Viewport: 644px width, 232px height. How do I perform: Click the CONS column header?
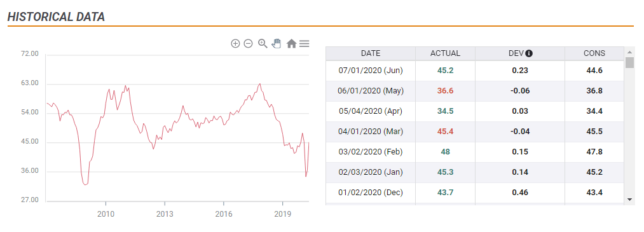click(x=594, y=53)
